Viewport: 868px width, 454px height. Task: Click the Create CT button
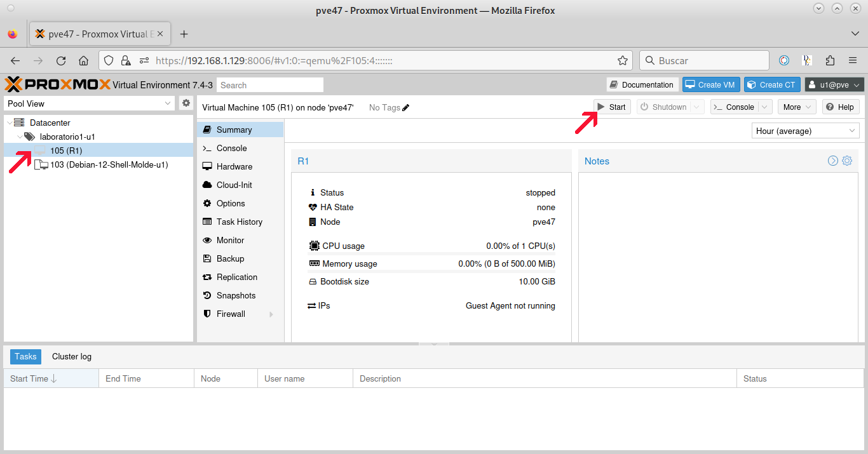point(771,84)
